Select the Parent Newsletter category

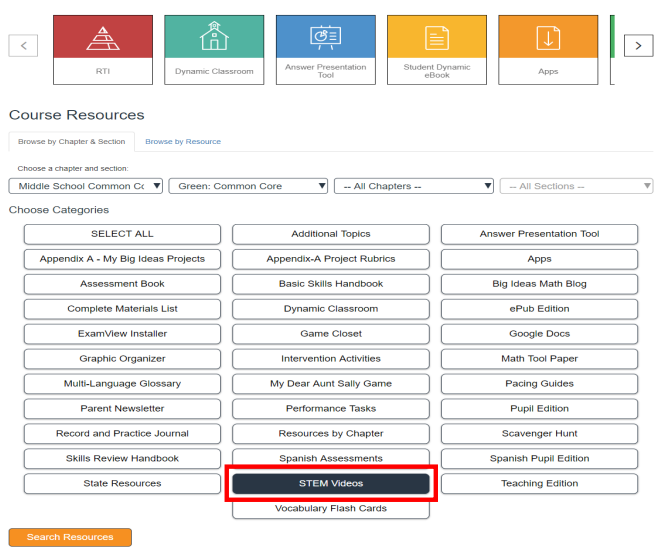(123, 408)
